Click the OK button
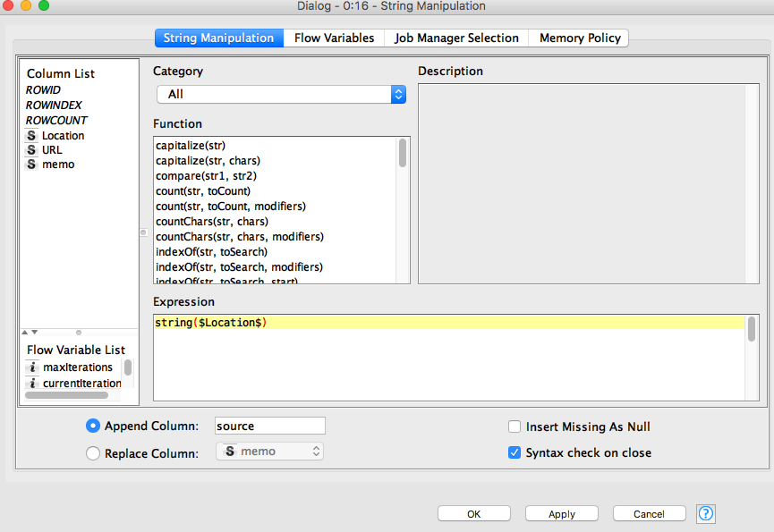Image resolution: width=774 pixels, height=532 pixels. pos(474,514)
